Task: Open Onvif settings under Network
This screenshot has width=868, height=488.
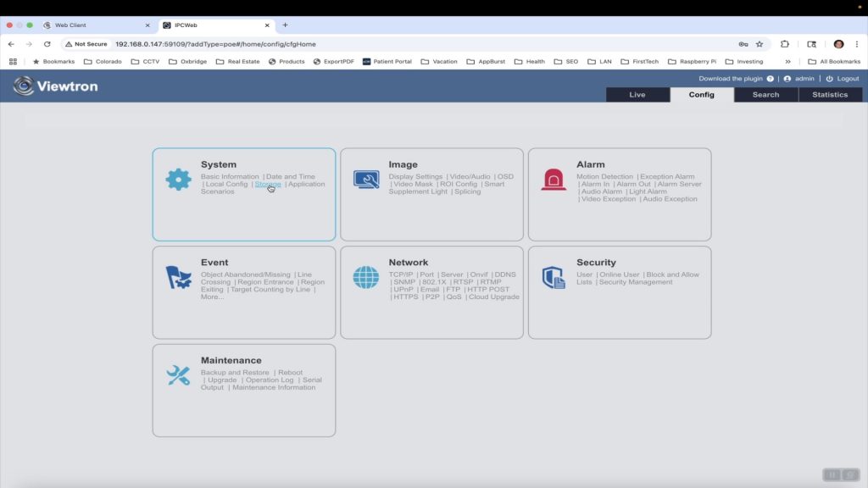Action: click(x=479, y=274)
